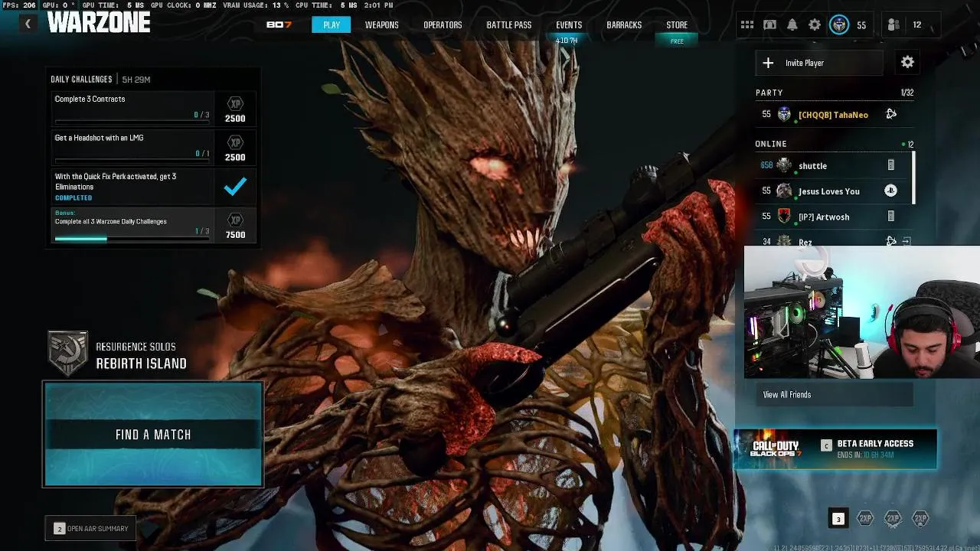Click Complete all 3 Warzone Daily Challenges
980x551 pixels.
pyautogui.click(x=154, y=225)
